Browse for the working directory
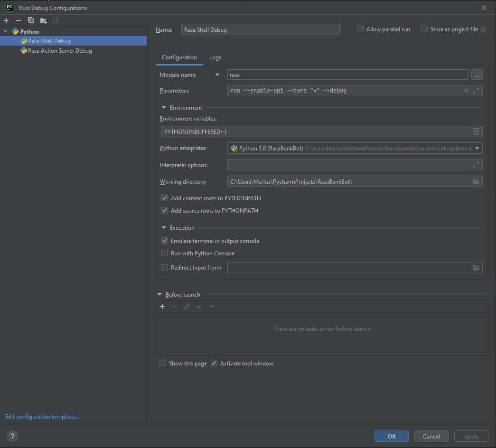 coord(476,181)
